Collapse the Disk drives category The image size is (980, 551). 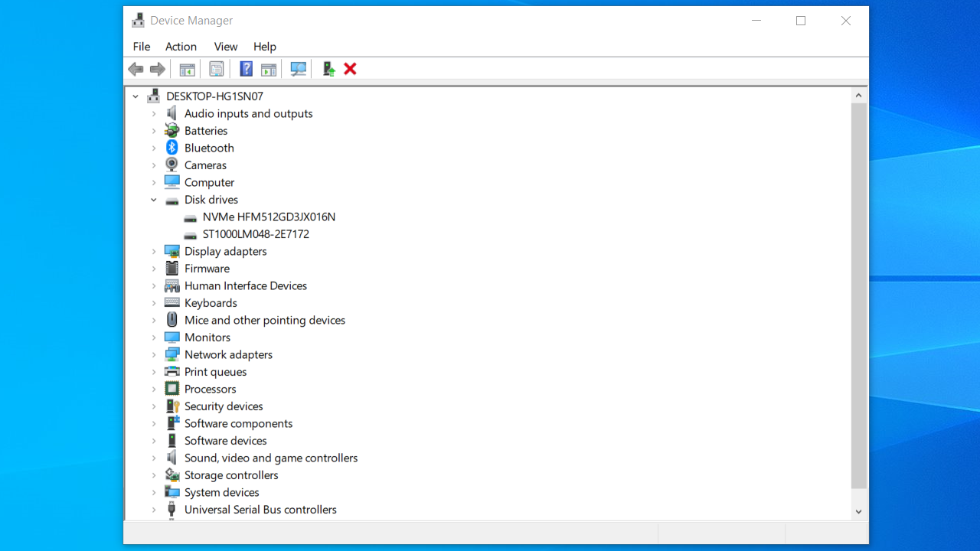[x=154, y=200]
